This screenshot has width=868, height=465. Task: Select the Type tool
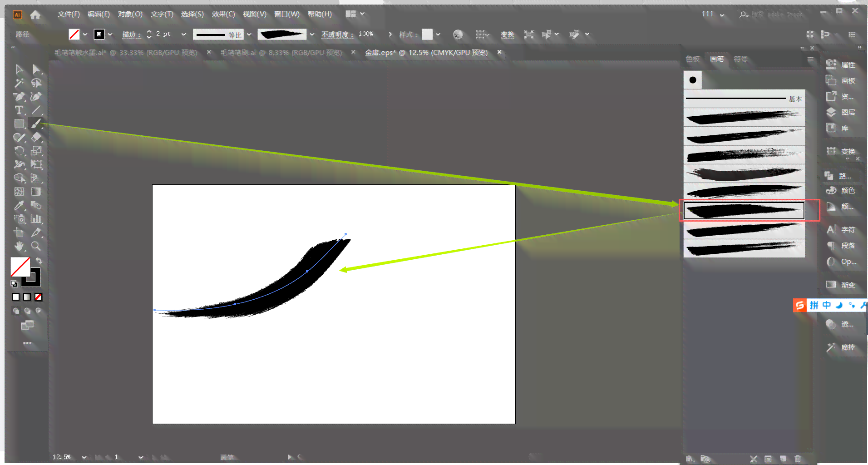19,110
